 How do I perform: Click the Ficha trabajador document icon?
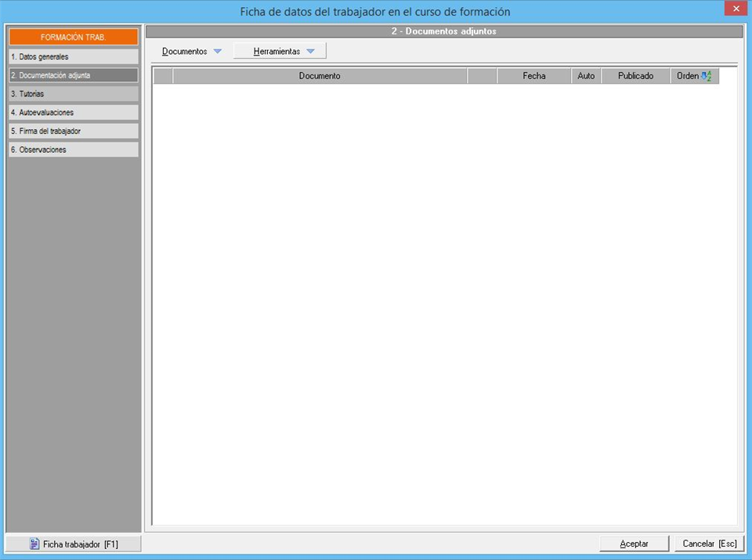pos(34,544)
